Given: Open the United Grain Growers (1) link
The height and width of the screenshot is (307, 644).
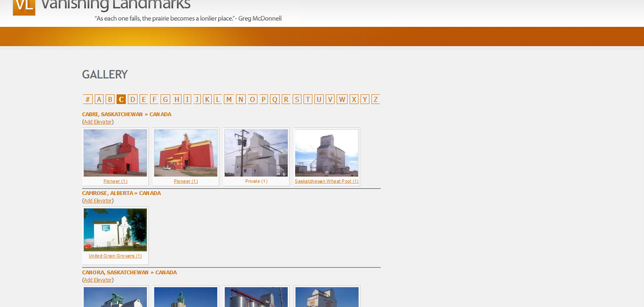Looking at the screenshot, I should tap(115, 256).
